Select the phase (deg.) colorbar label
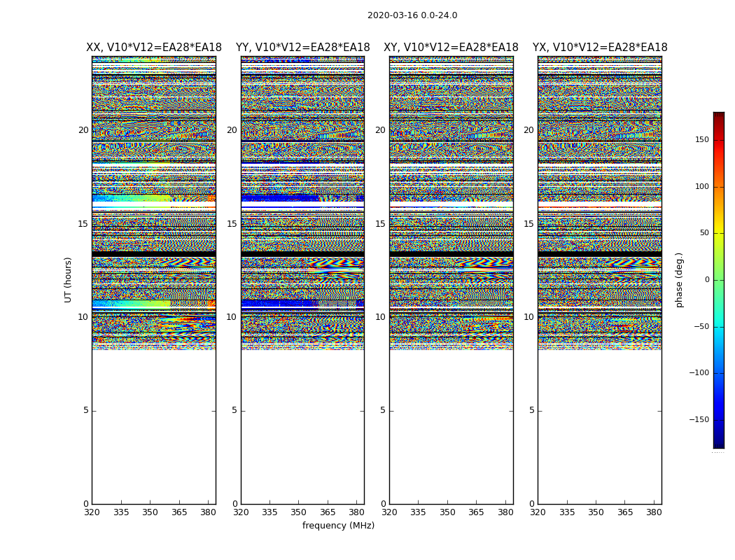This screenshot has height=560, width=735. click(x=679, y=279)
